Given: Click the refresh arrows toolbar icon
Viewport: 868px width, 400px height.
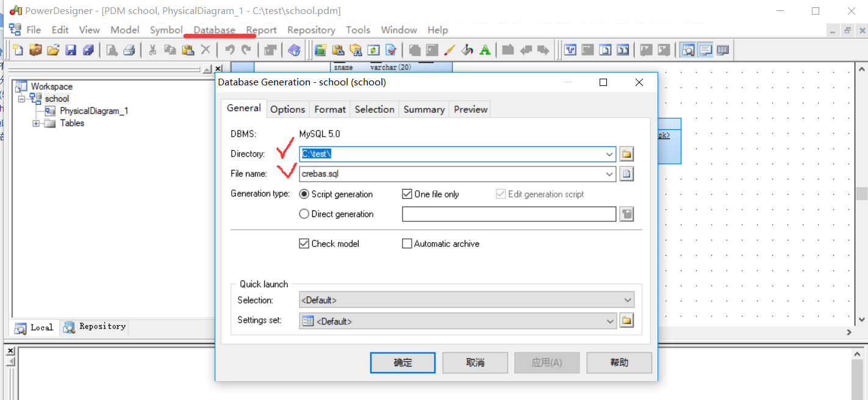Looking at the screenshot, I should [373, 50].
